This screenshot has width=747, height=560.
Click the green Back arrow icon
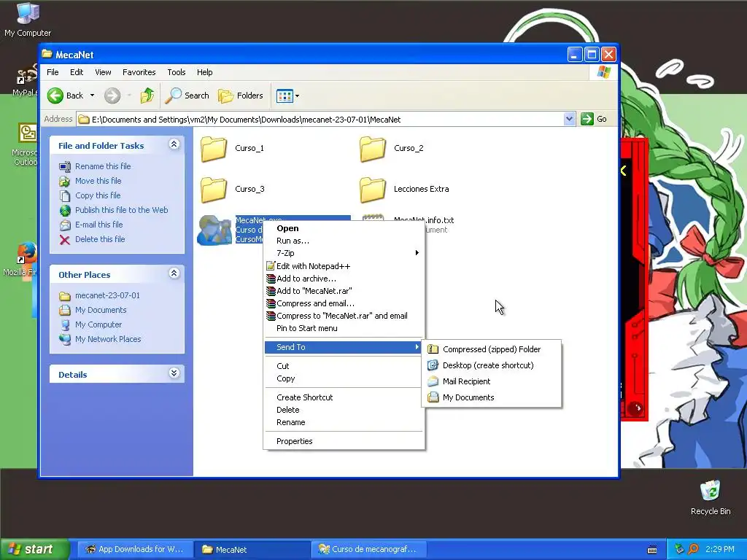[x=55, y=96]
